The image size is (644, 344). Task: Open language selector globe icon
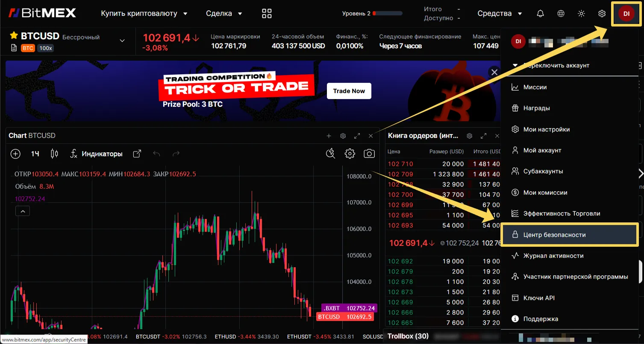click(x=561, y=14)
